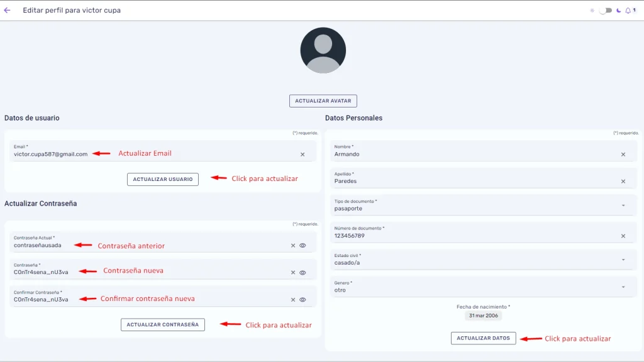
Task: Show the Contraseña Actual password
Action: [303, 246]
